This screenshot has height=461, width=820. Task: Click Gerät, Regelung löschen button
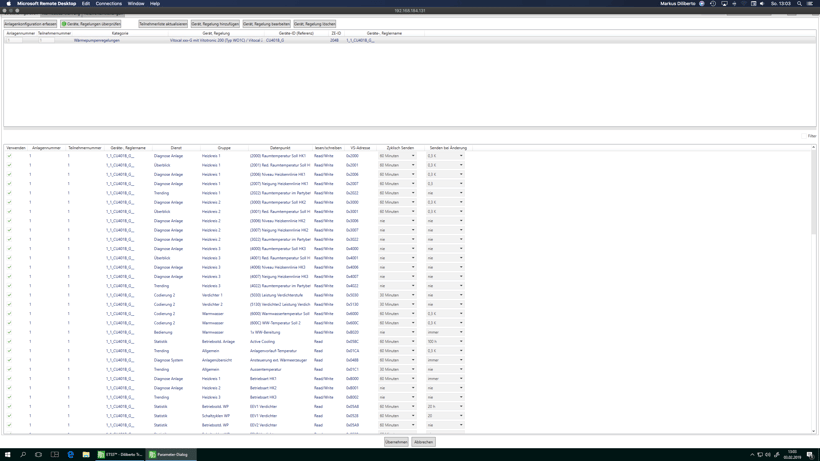pos(314,24)
